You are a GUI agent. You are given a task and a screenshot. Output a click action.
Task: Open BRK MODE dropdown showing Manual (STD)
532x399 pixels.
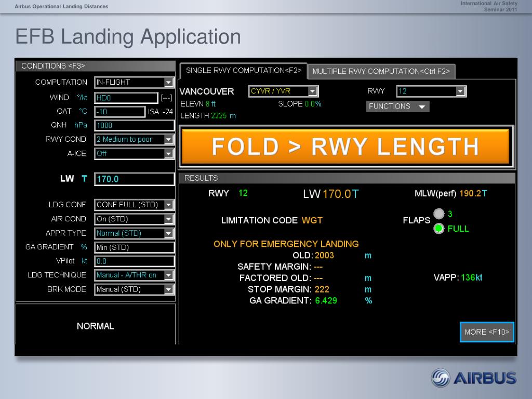135,289
